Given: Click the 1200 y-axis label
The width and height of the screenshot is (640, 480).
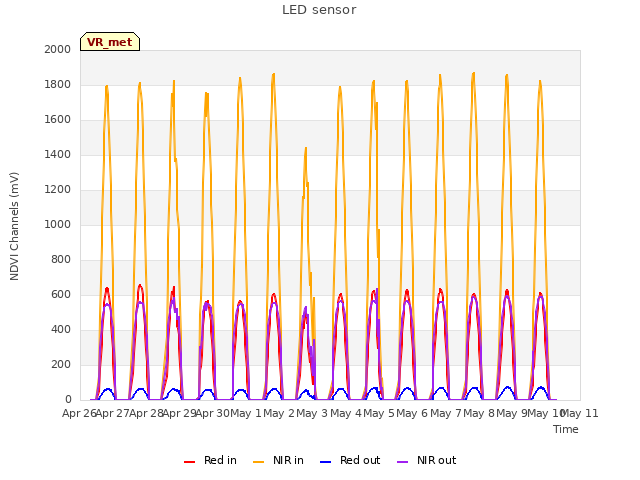Looking at the screenshot, I should tap(58, 189).
